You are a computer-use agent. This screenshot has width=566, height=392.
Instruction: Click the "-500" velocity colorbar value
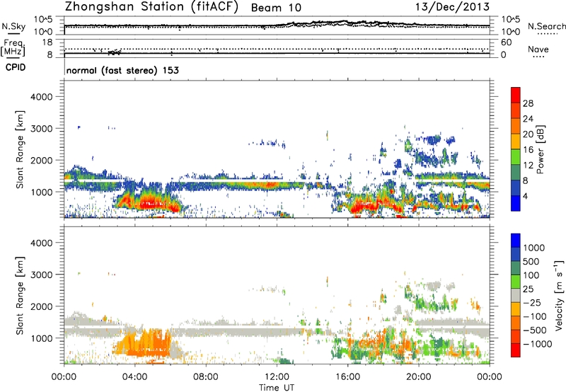click(535, 330)
